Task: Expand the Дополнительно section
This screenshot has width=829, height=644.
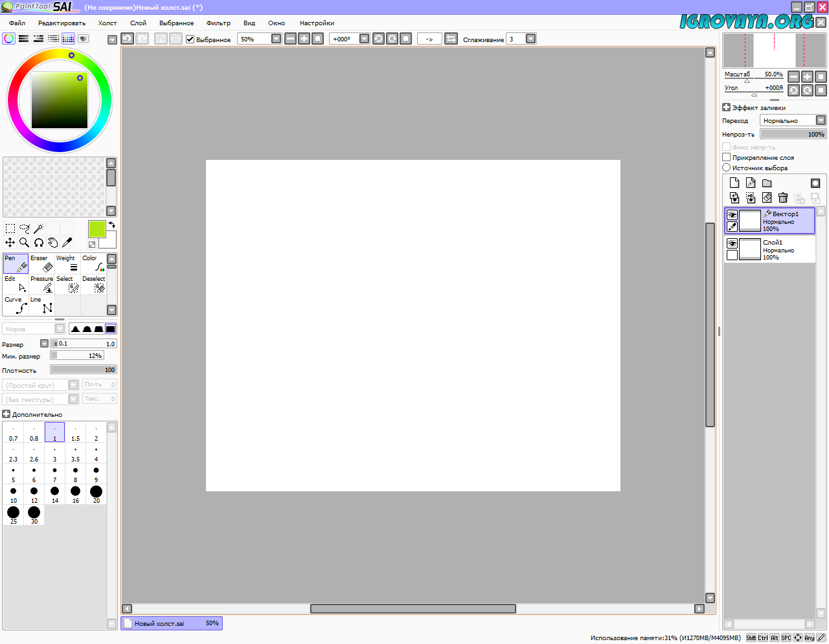Action: click(x=6, y=414)
